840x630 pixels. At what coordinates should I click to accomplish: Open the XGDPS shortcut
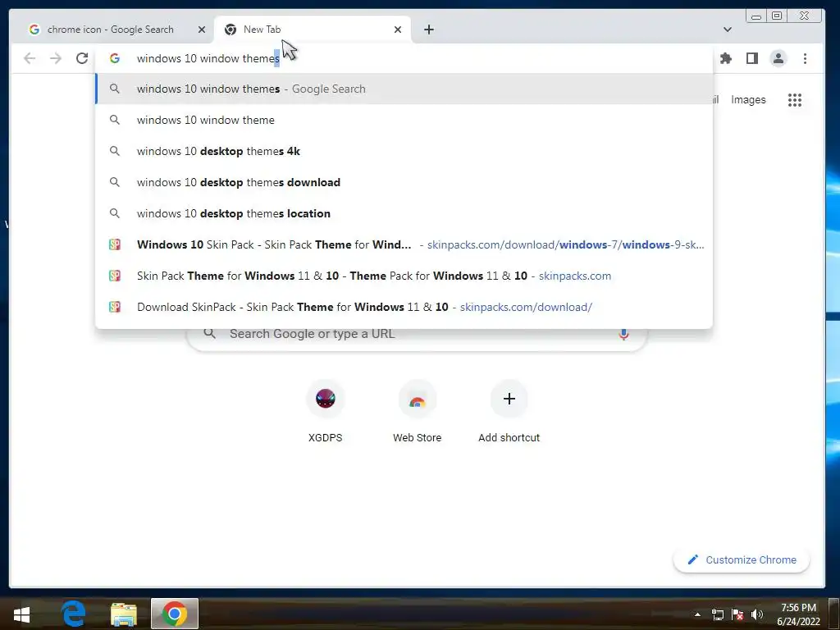325,411
